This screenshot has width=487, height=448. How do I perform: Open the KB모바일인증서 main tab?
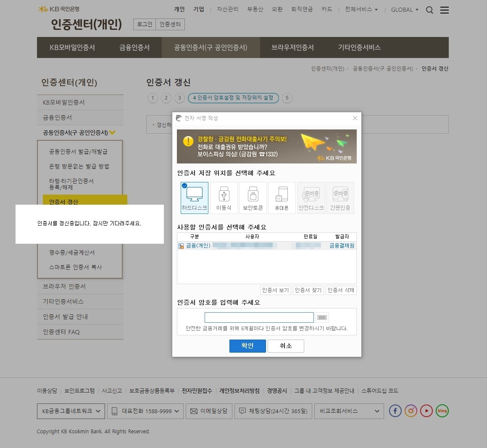[x=72, y=47]
